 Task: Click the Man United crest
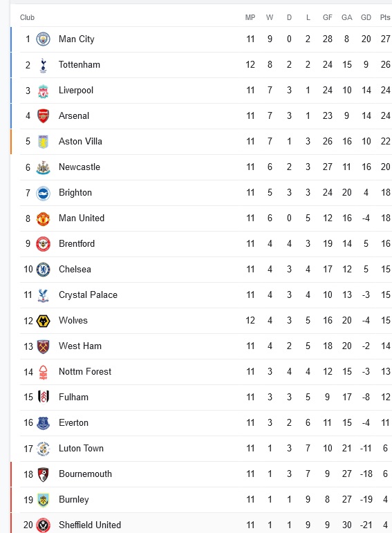(43, 218)
